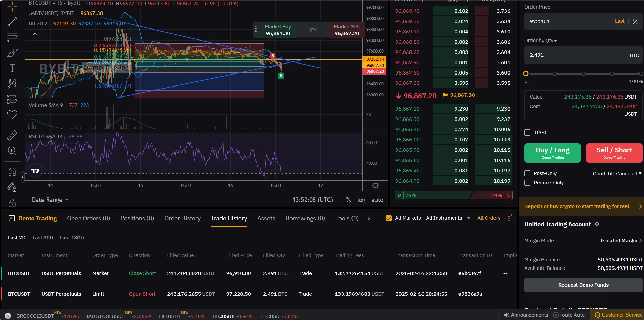Open the Borrowings (0) tab
644x320 pixels.
pos(305,218)
